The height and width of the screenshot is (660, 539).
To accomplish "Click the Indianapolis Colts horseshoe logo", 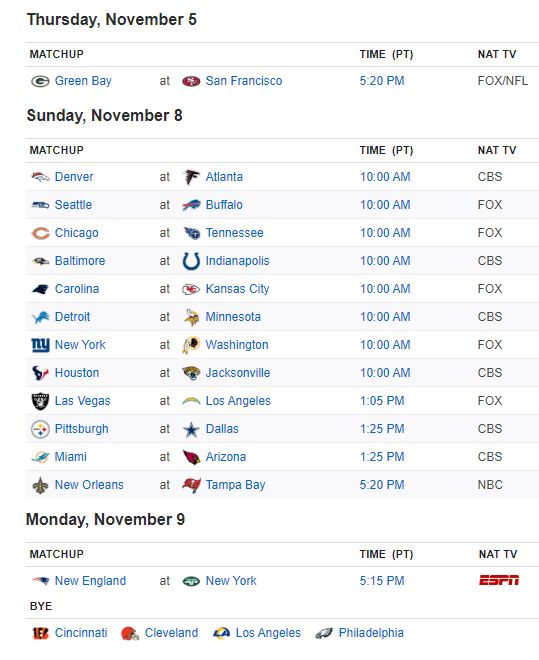I will tap(191, 261).
